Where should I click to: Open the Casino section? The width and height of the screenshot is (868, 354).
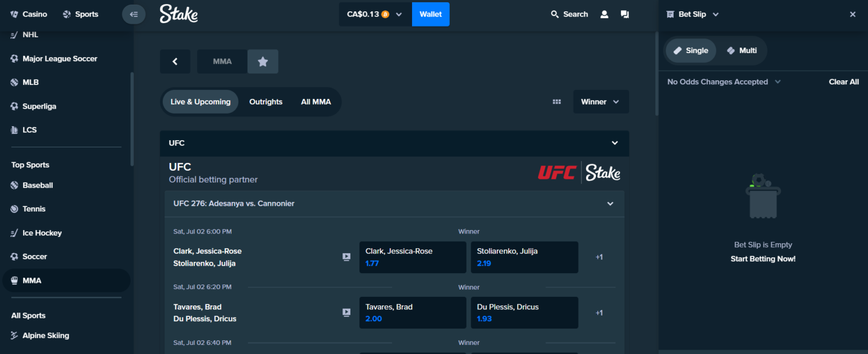[x=29, y=14]
